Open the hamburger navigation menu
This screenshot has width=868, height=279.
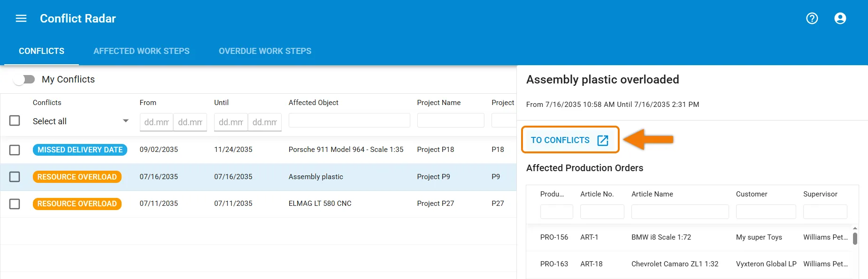(21, 18)
